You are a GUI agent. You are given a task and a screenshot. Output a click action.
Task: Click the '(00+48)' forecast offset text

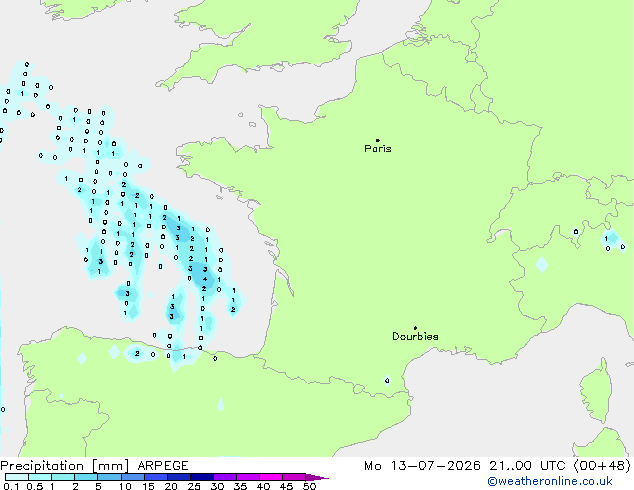(602, 466)
